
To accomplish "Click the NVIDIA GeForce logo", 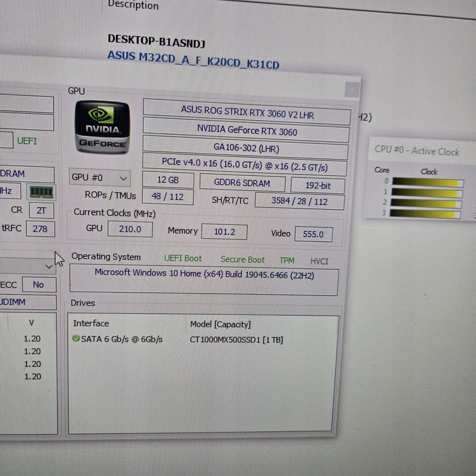I will pyautogui.click(x=102, y=127).
